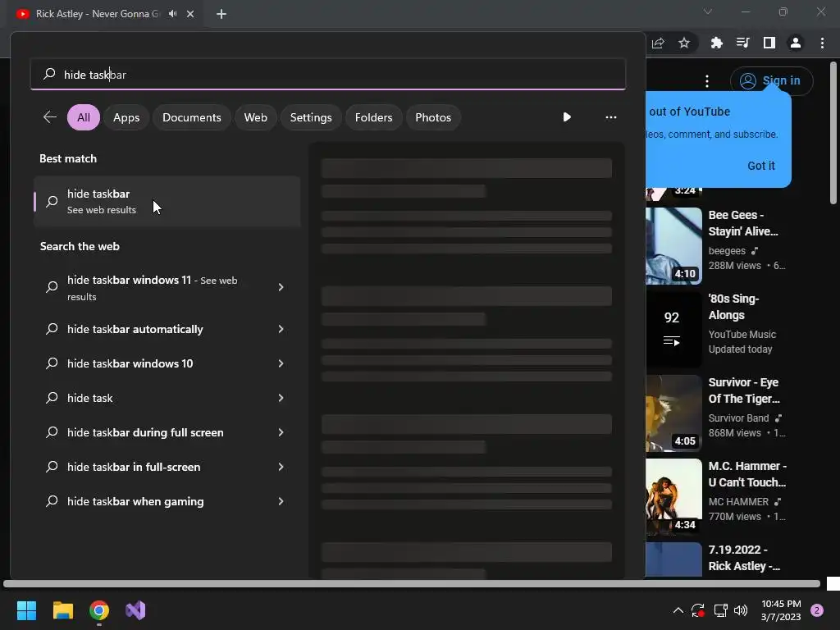
Task: Open best match hide taskbar result
Action: (167, 202)
